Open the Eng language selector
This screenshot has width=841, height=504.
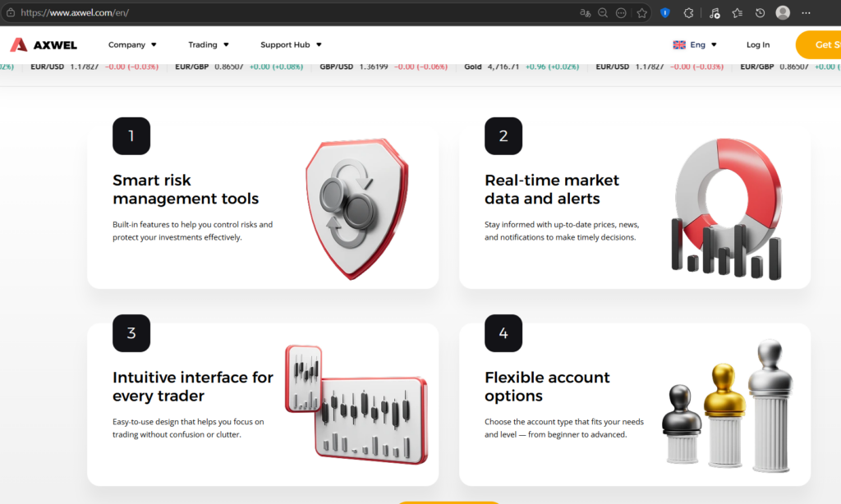[695, 44]
